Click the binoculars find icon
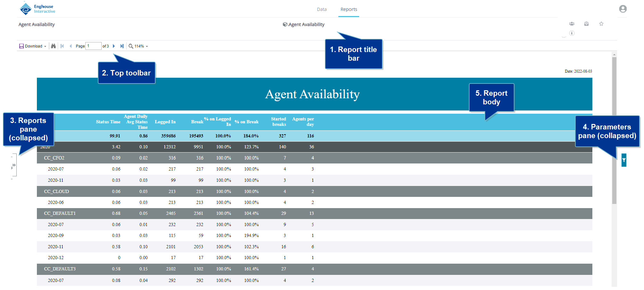 pyautogui.click(x=54, y=46)
